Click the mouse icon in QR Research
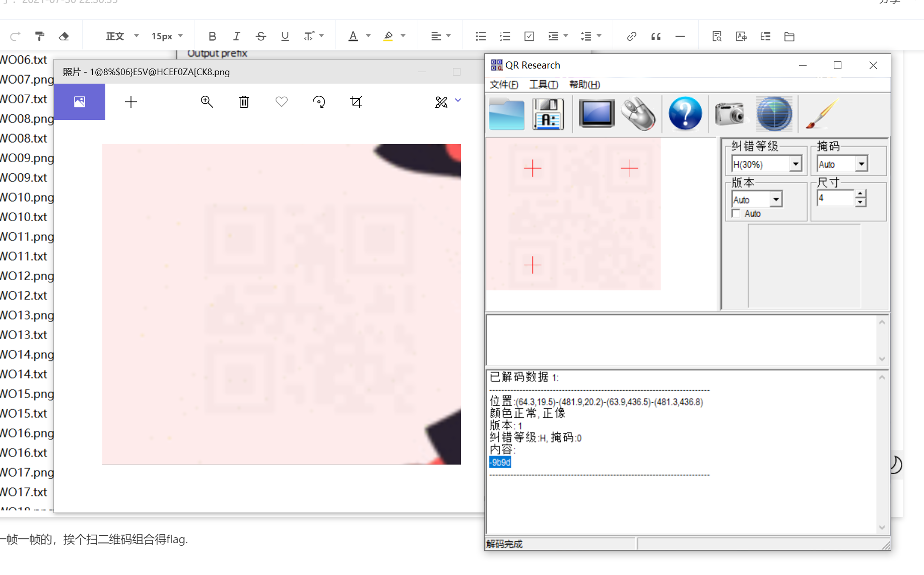Screen dimensions: 924x575 638,114
